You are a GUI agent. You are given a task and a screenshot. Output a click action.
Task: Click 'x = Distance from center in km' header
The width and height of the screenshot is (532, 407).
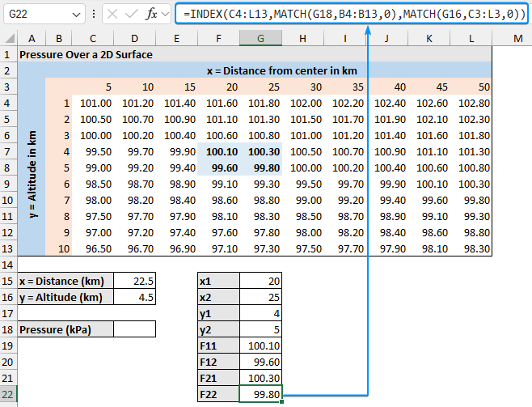click(x=282, y=70)
